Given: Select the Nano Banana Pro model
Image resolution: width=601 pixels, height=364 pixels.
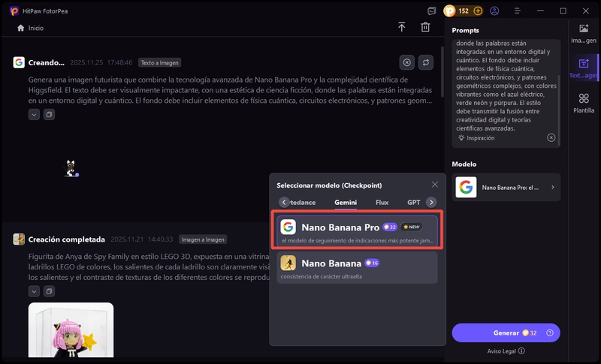Looking at the screenshot, I should pyautogui.click(x=357, y=231).
